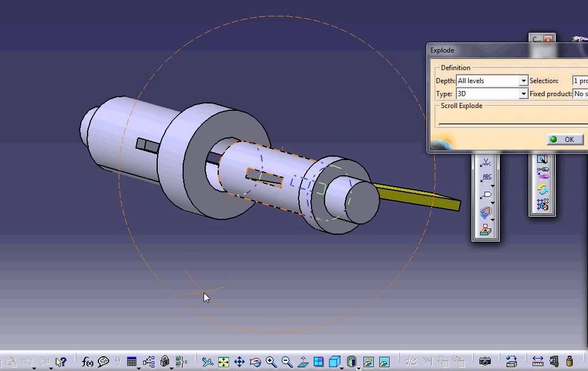Image resolution: width=588 pixels, height=371 pixels.
Task: Click the Zoom Out magnifier
Action: tap(287, 361)
